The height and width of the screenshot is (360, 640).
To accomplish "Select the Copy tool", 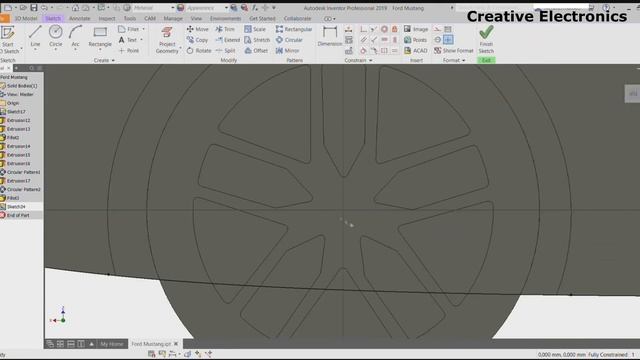I will (198, 40).
